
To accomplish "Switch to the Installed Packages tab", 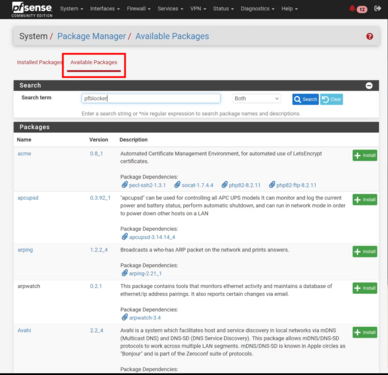I will 39,62.
